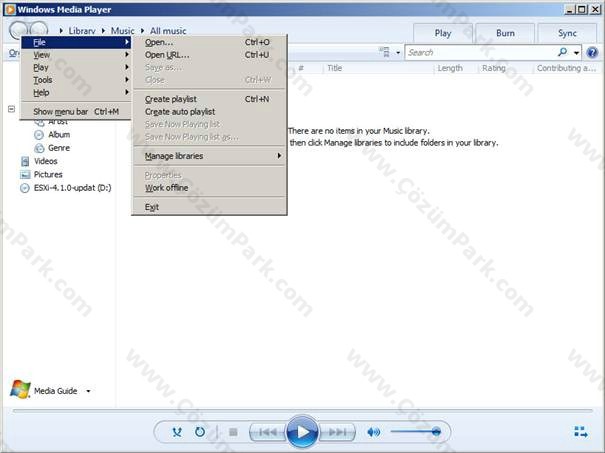
Task: Toggle shuffle mode icon
Action: (x=177, y=432)
